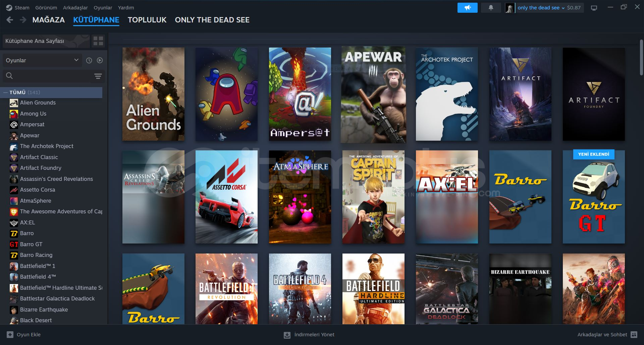
Task: Open the Among Us cover art
Action: (x=226, y=94)
